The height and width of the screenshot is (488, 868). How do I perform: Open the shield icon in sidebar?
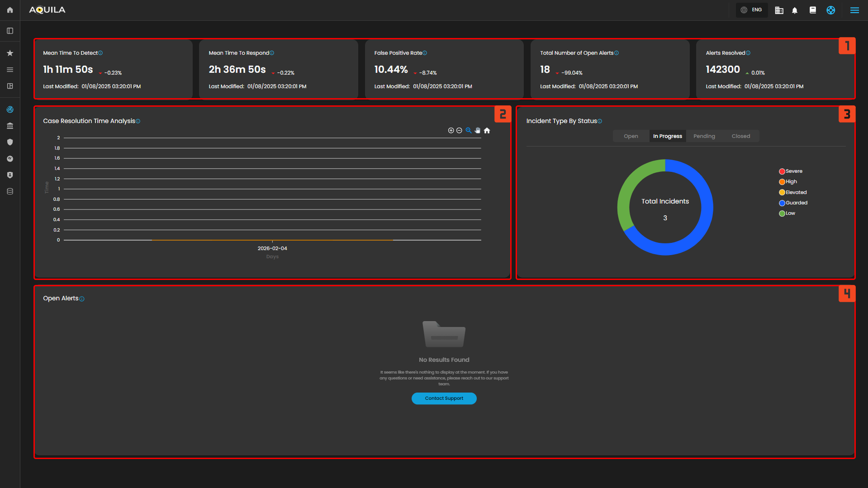coord(10,142)
